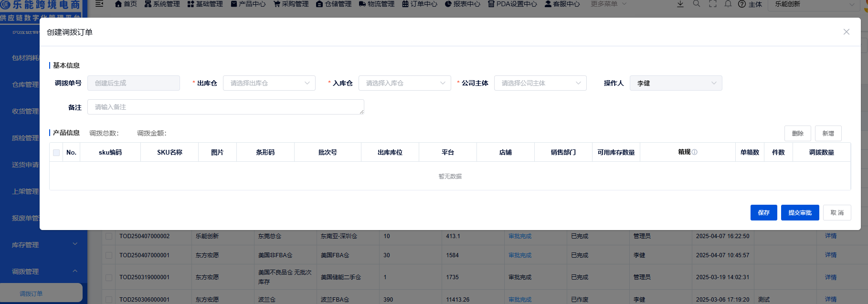Viewport: 868px width, 304px height.
Task: Open the 系统管理 menu
Action: 162,4
